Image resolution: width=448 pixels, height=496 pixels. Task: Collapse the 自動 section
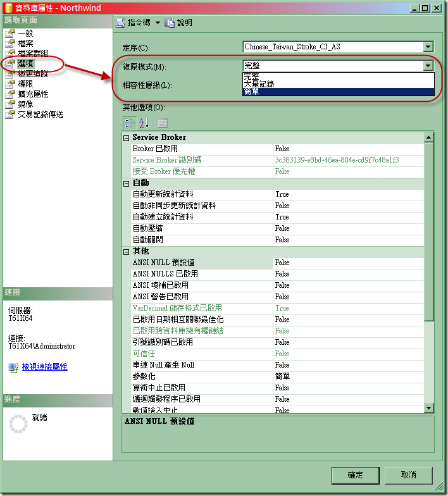tap(127, 183)
